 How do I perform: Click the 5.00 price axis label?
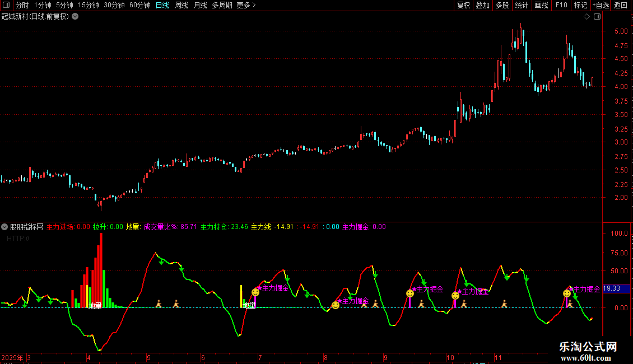click(x=621, y=31)
